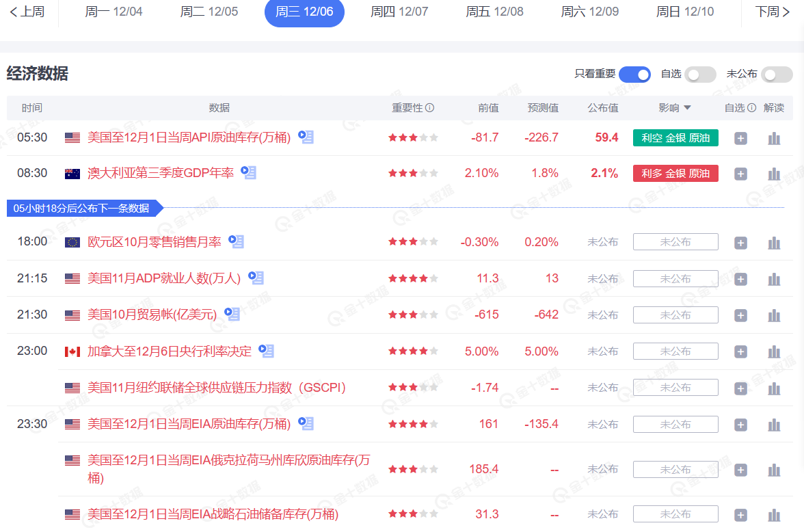The width and height of the screenshot is (804, 532).
Task: Collapse to 上周 previous week view
Action: [27, 11]
